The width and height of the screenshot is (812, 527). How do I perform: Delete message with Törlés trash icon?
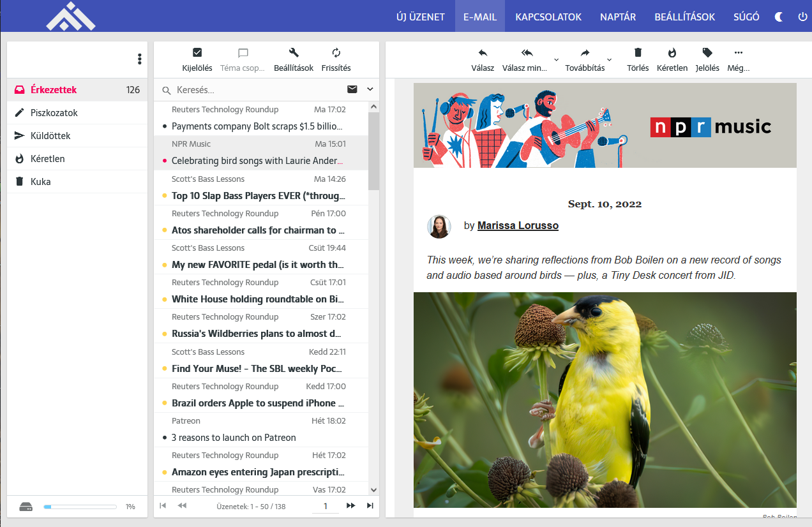pos(638,53)
